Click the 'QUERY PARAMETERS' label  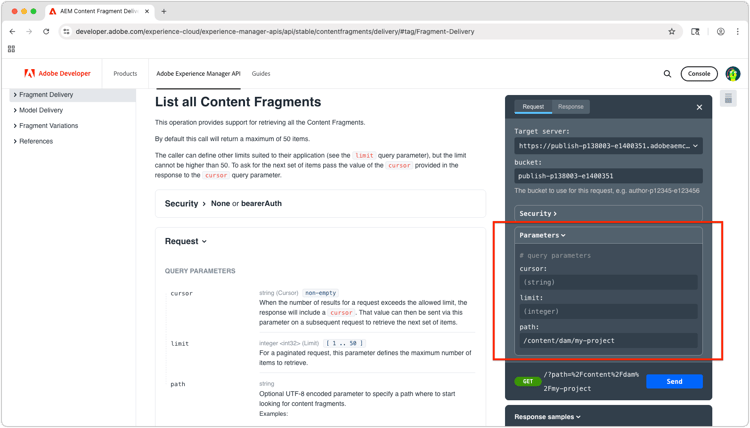[x=200, y=271]
